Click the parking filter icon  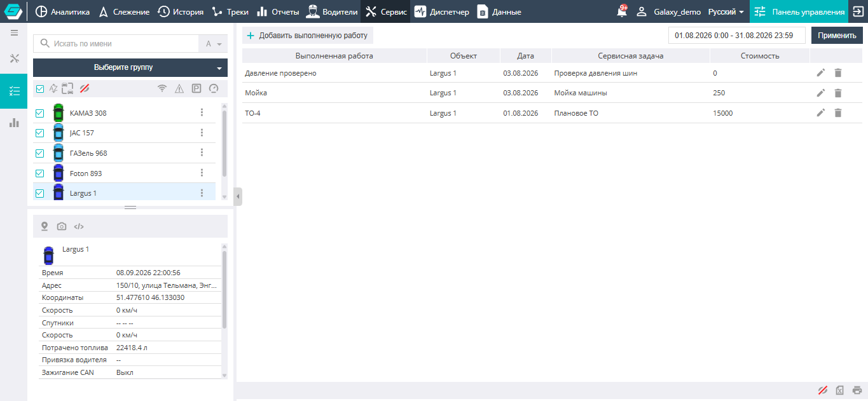point(196,88)
